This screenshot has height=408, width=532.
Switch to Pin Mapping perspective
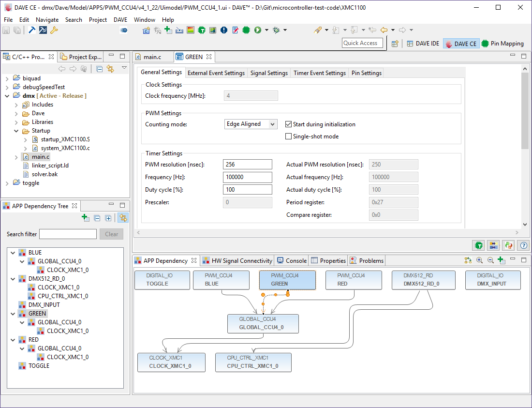pyautogui.click(x=502, y=44)
